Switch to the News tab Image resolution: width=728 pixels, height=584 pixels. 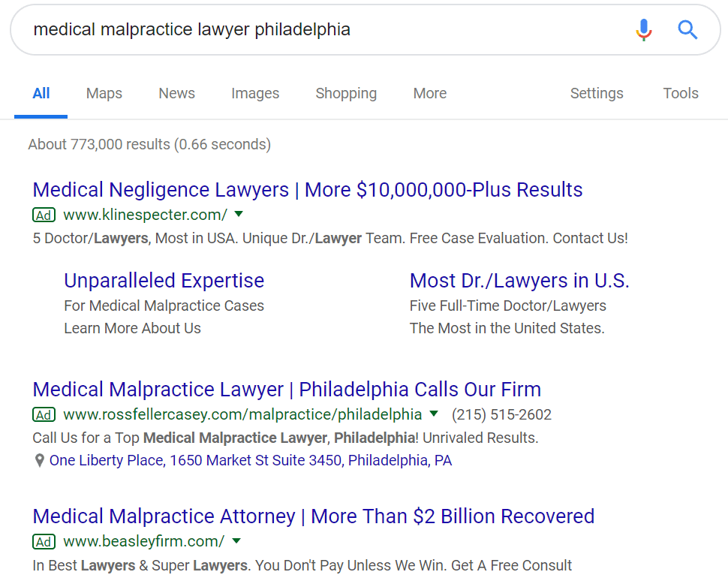(176, 93)
